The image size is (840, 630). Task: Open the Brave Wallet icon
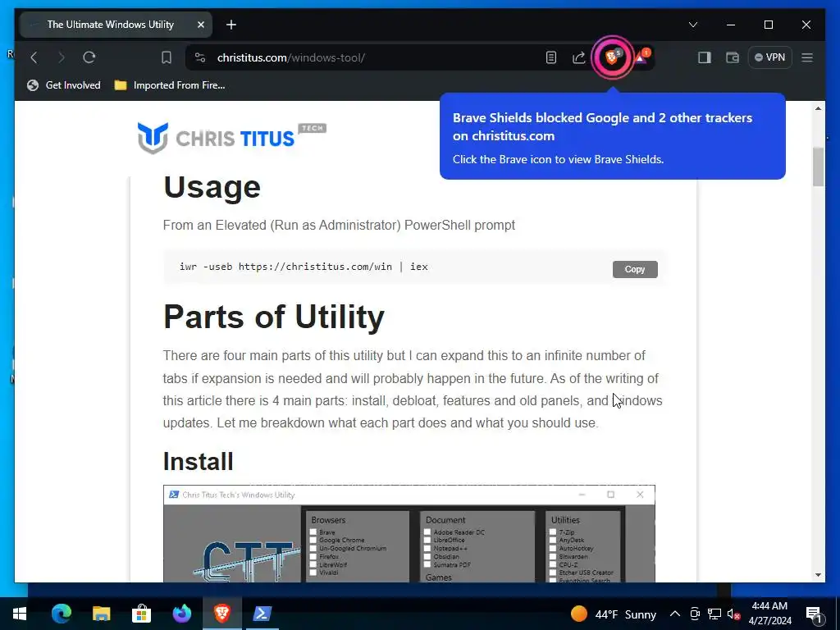pos(733,57)
